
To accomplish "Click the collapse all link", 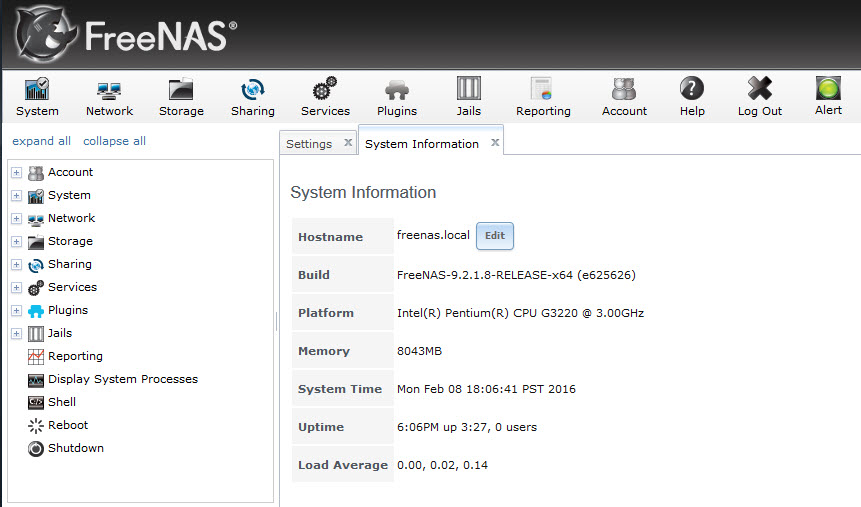I will coord(114,141).
